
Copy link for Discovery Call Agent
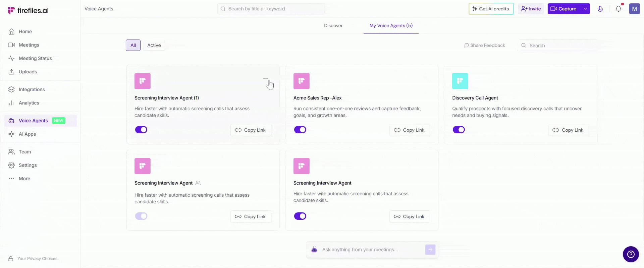coord(568,130)
